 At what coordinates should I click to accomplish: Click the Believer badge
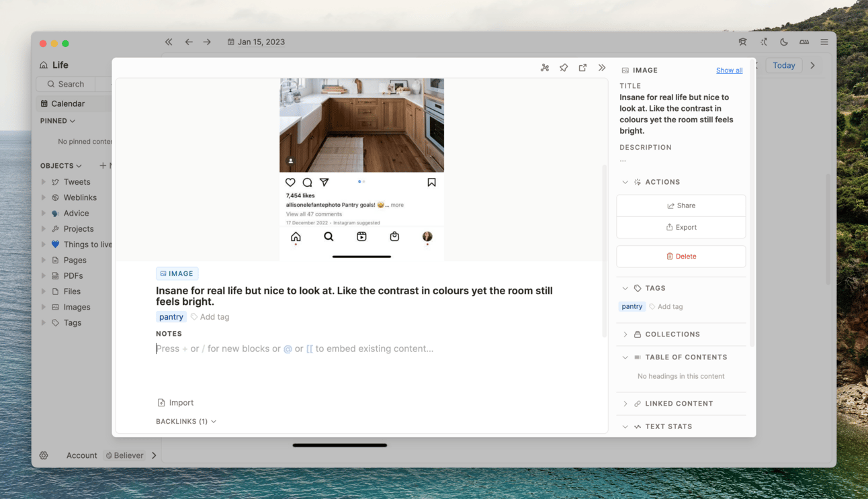[125, 455]
